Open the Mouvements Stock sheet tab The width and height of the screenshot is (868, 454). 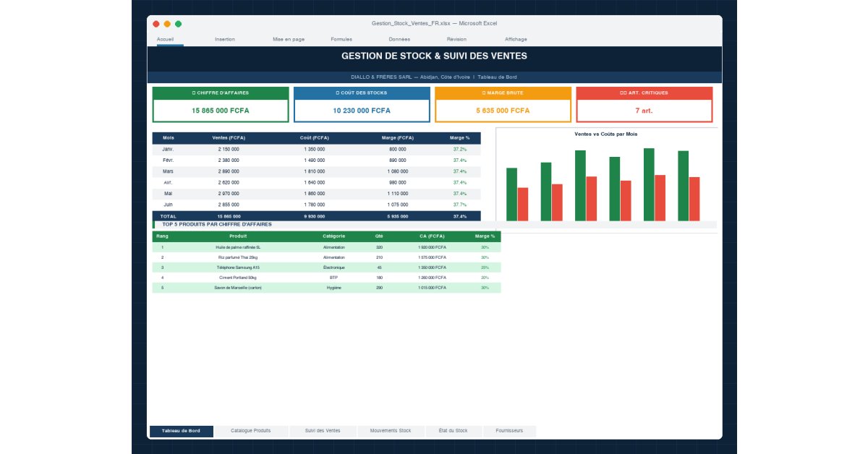pos(391,431)
